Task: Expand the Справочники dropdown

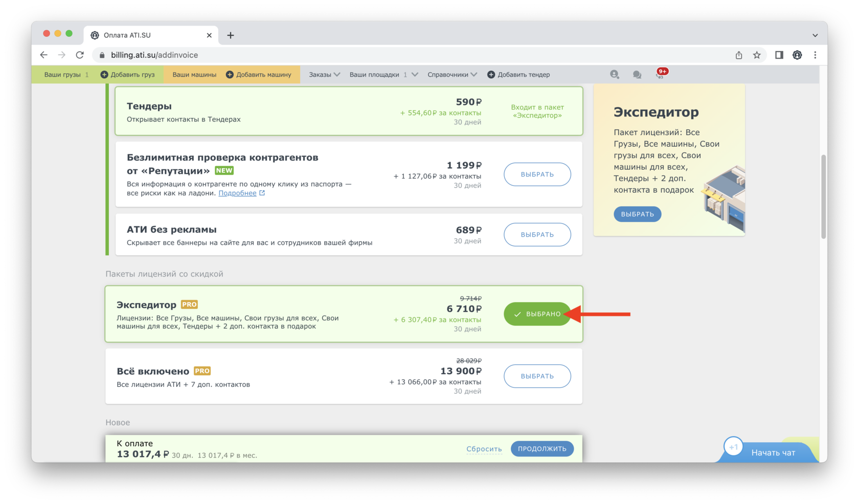Action: click(x=453, y=75)
